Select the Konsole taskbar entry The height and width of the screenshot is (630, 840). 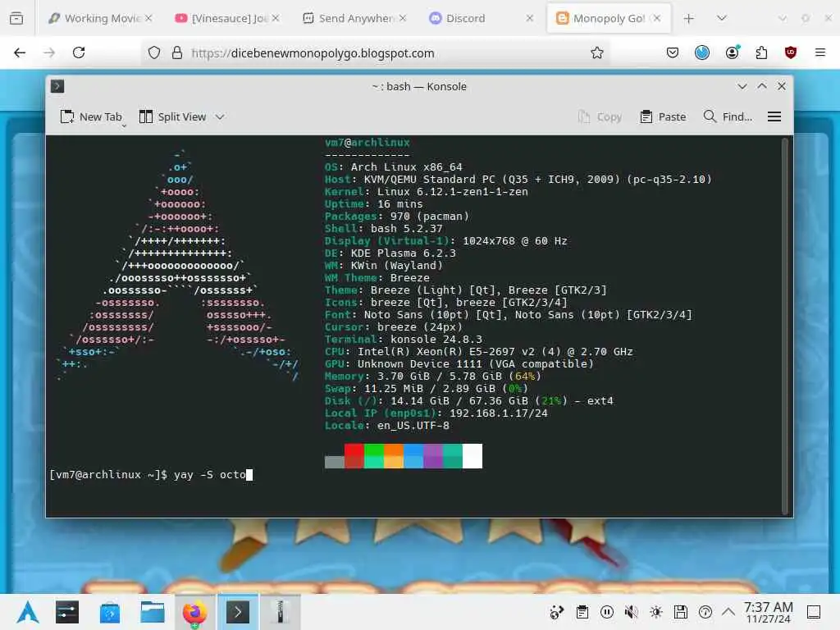[238, 612]
